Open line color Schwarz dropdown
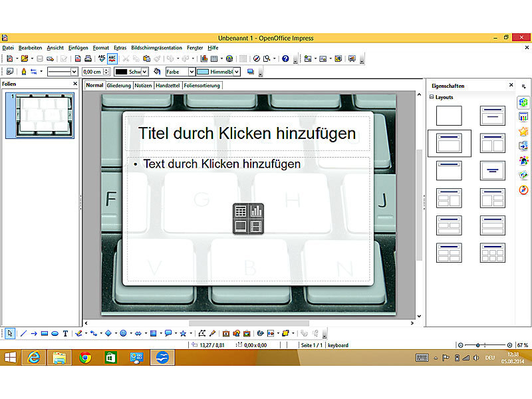The image size is (532, 399). 144,72
